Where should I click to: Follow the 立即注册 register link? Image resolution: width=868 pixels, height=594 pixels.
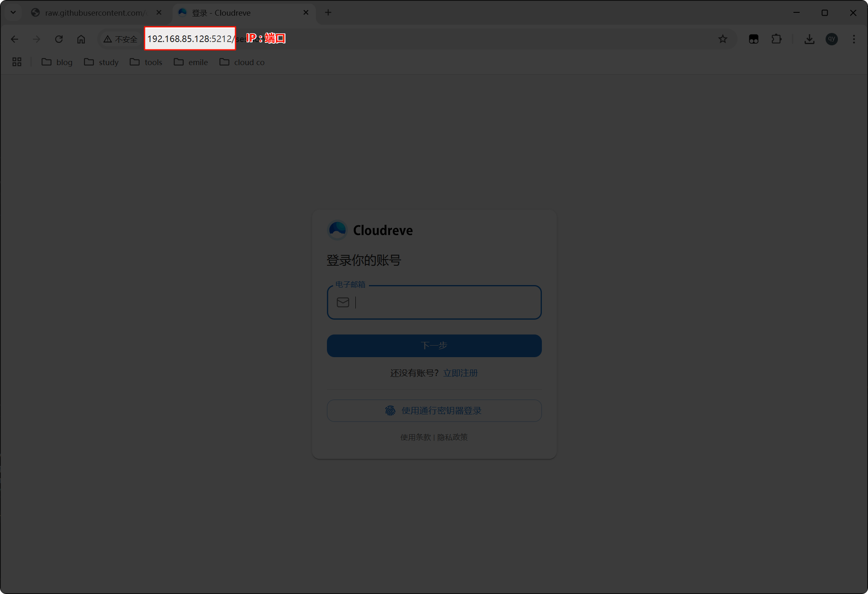coord(460,373)
